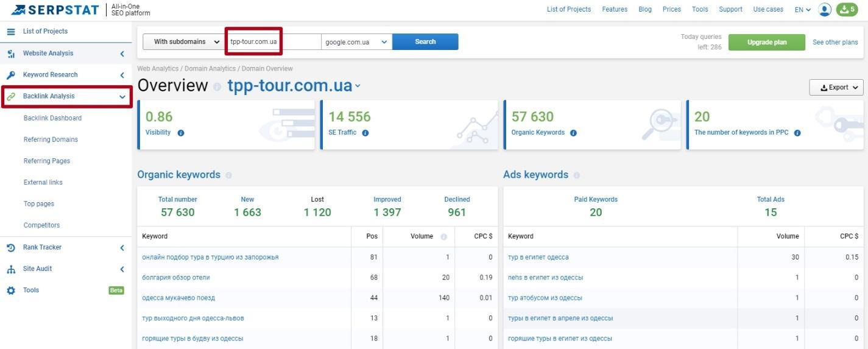Expand Rank Tracker section chevron
This screenshot has height=349, width=868.
click(122, 247)
